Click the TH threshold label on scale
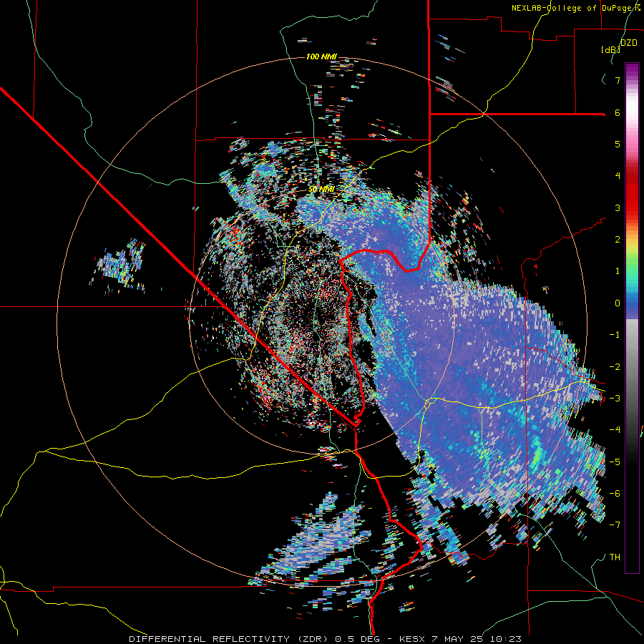 point(615,557)
